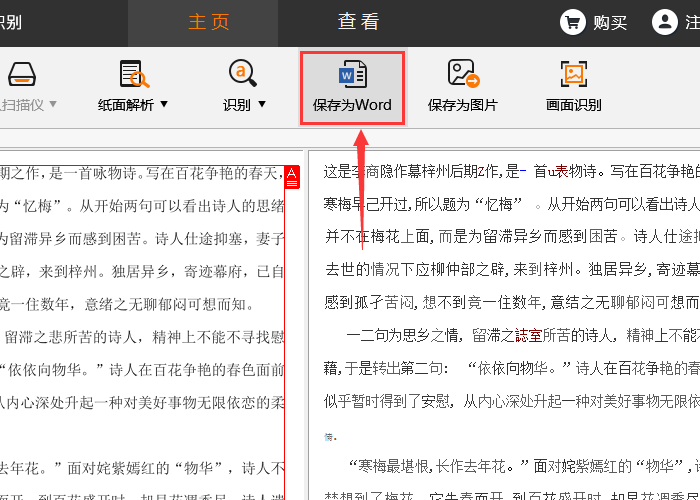The image size is (700, 500).
Task: Click the shopping cart 购买 icon
Action: coord(573,22)
